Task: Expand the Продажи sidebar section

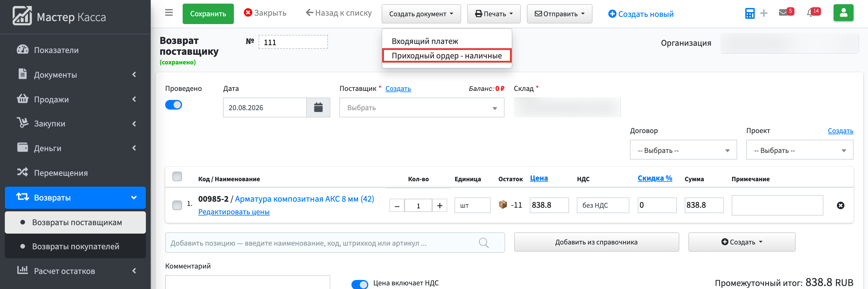Action: click(x=134, y=99)
